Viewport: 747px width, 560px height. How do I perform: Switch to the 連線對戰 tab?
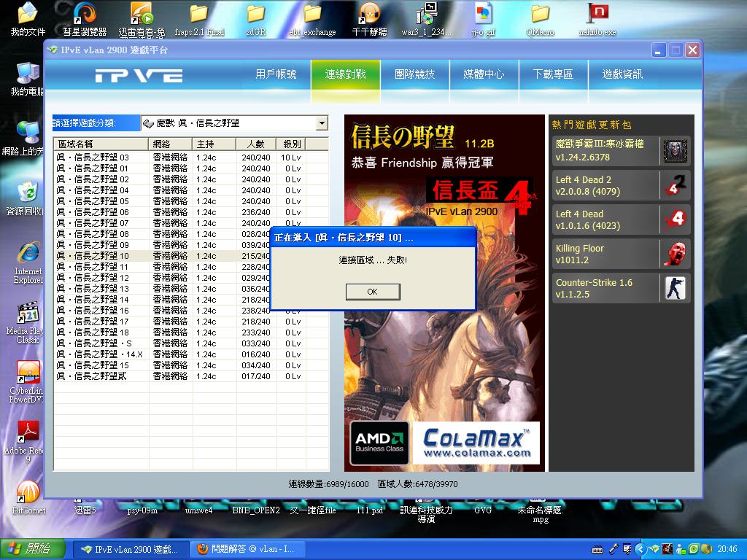[x=345, y=74]
